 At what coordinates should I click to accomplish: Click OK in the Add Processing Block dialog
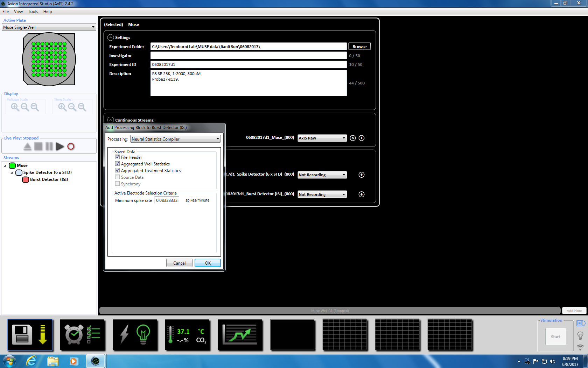pyautogui.click(x=208, y=263)
